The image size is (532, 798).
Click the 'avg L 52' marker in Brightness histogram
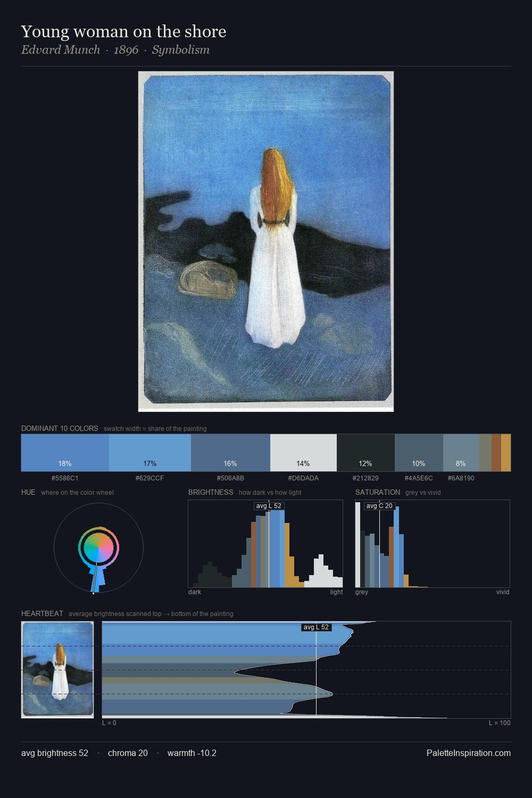[x=269, y=506]
